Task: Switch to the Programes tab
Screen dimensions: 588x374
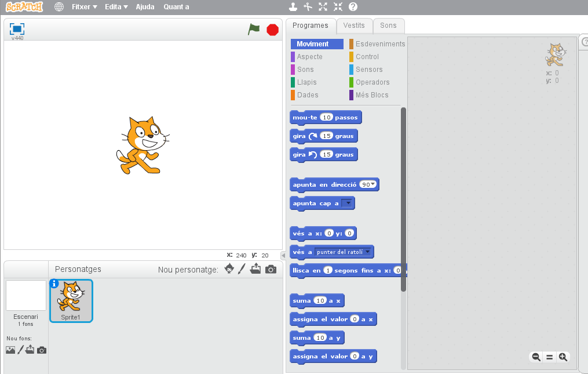Action: coord(311,26)
